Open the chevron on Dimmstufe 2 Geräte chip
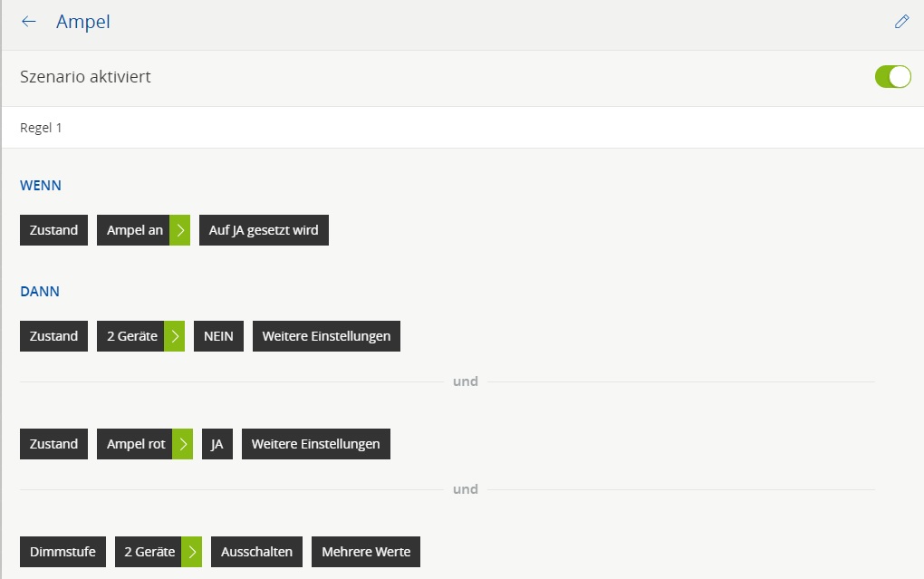The image size is (924, 579). (x=191, y=551)
